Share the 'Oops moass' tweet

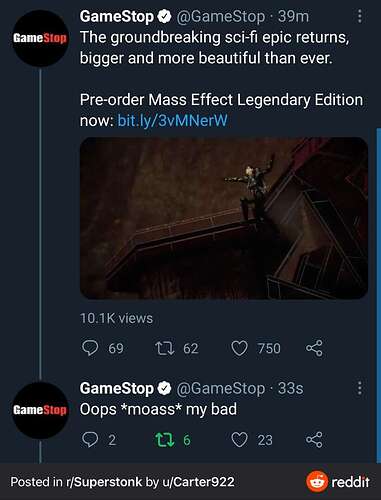pyautogui.click(x=314, y=440)
